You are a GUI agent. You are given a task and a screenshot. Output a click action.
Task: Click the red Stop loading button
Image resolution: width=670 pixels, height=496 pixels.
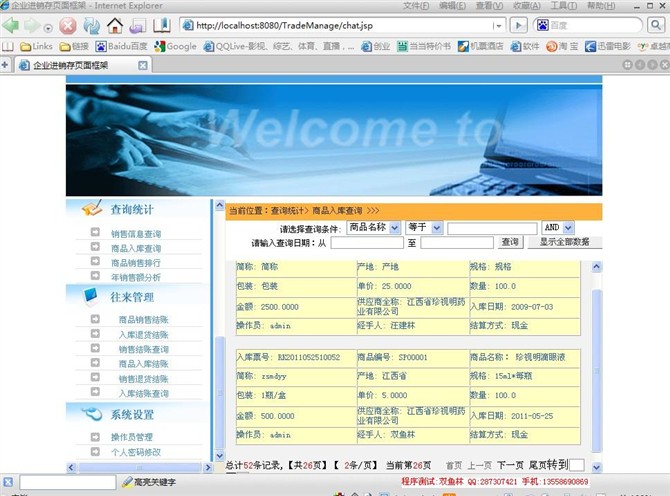pos(68,26)
